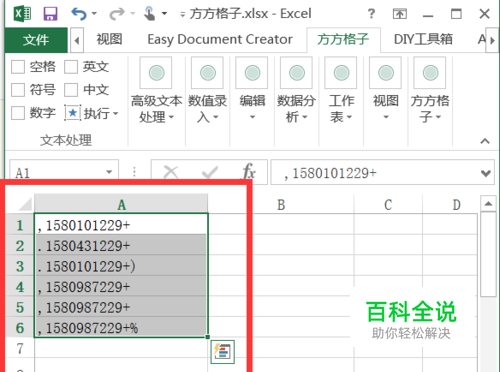Open the 方方格子 group icon
The image size is (500, 372).
[430, 73]
